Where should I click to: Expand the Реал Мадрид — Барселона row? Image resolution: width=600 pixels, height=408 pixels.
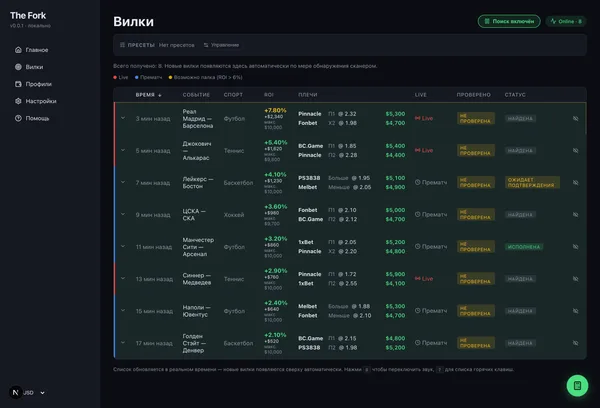(123, 118)
